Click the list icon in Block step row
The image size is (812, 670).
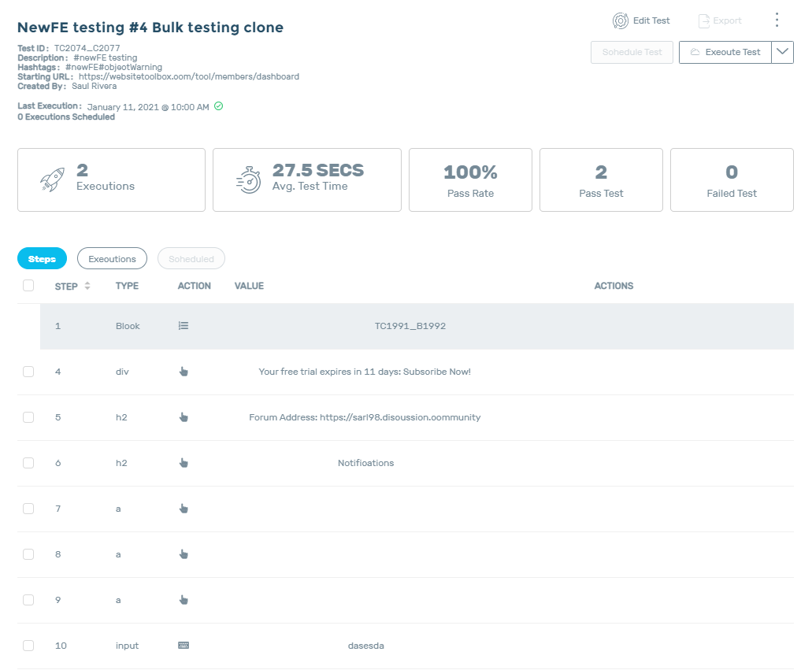click(x=184, y=326)
